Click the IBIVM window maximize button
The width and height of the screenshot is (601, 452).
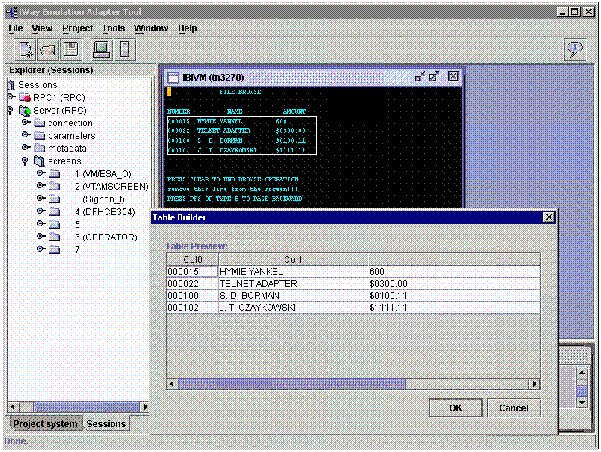click(x=434, y=77)
